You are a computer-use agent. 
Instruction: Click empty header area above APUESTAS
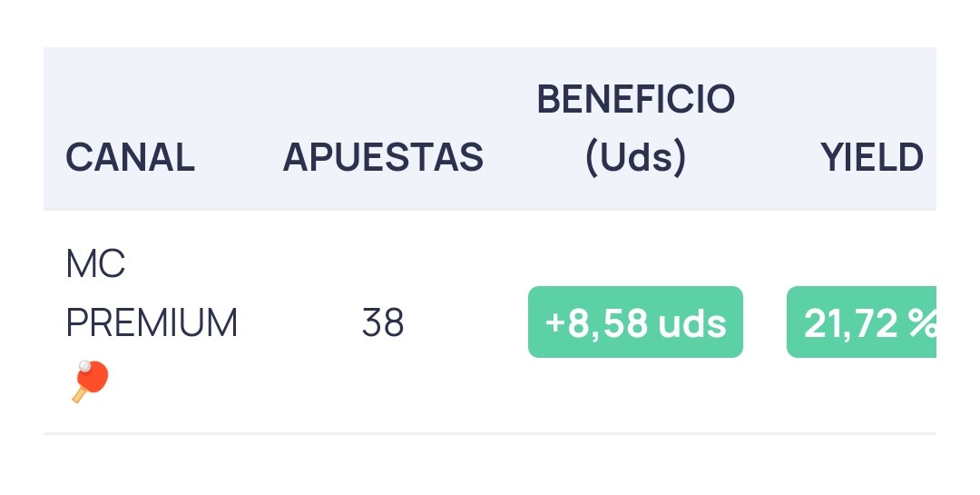(383, 94)
